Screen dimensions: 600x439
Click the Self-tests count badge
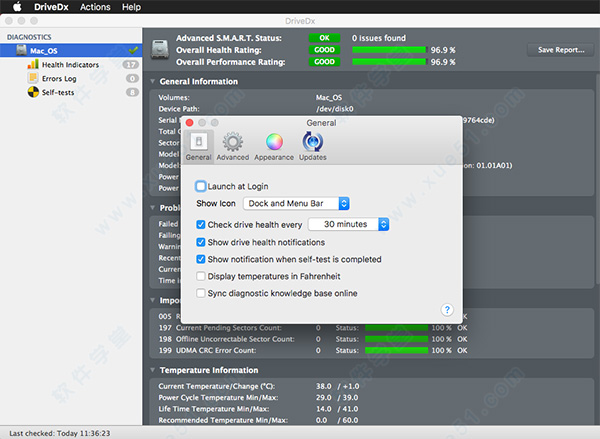tap(132, 92)
